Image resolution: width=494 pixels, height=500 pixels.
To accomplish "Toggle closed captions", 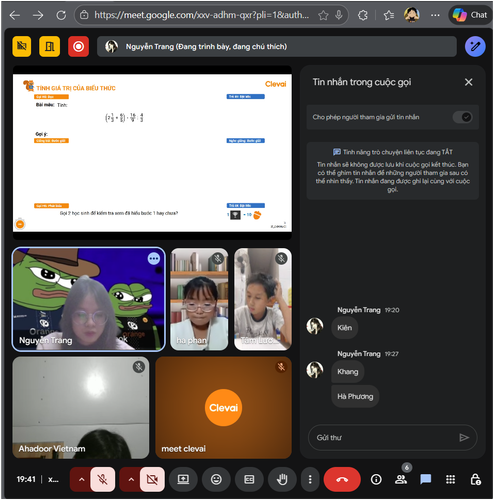I will [249, 479].
